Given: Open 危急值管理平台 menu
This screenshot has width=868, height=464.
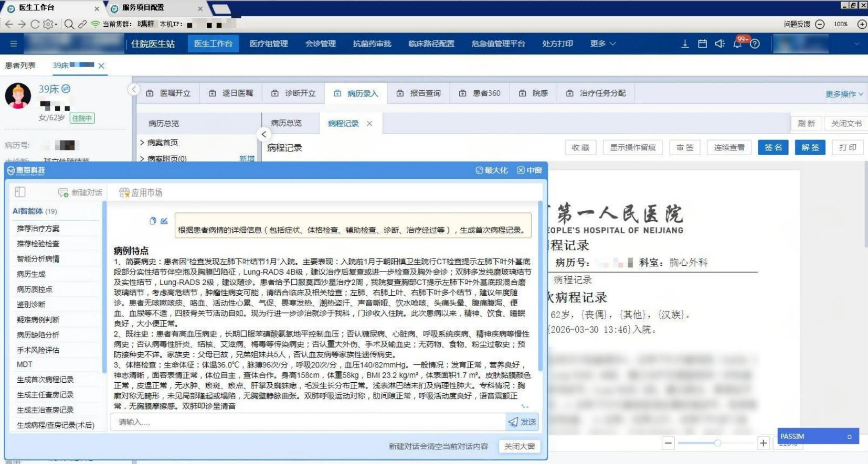Looking at the screenshot, I should coord(498,44).
